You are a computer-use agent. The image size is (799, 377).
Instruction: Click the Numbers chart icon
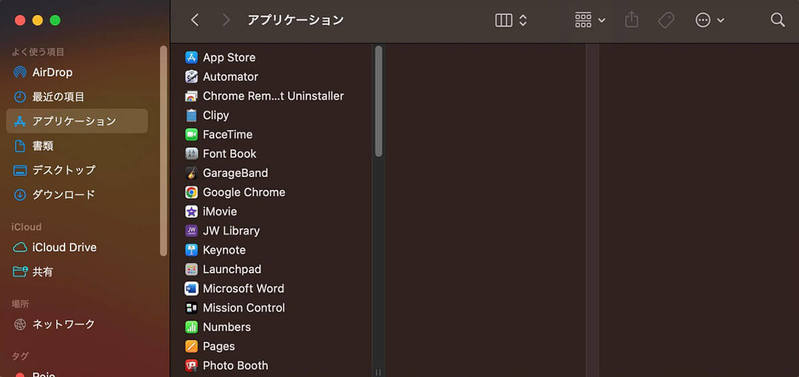coord(191,327)
